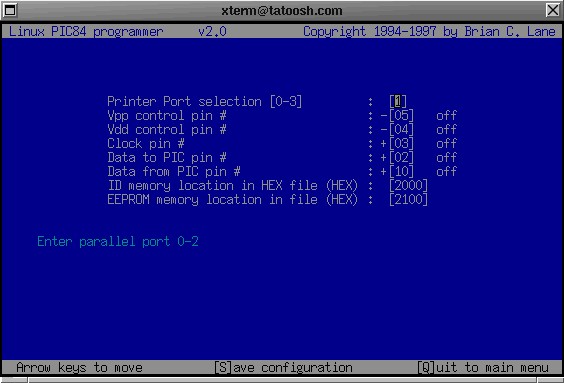Viewport: 564px width, 383px height.
Task: Click the 'Data from PIC pin #' label
Action: (174, 172)
